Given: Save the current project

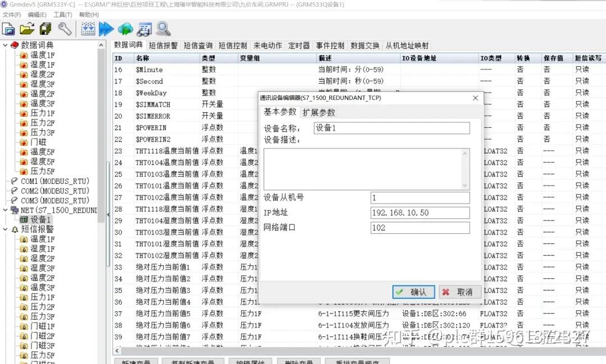Looking at the screenshot, I should 45,29.
